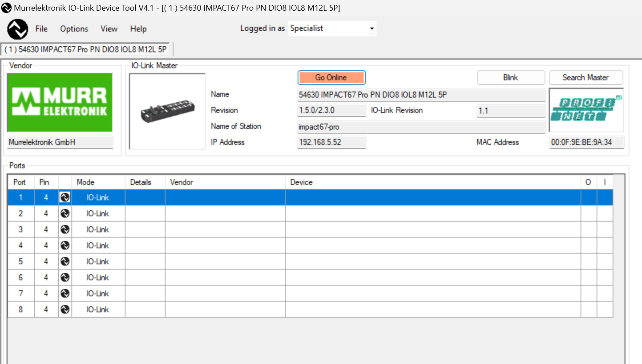Select the 54630 IMPACT67 Pro device tab
642x364 pixels.
tap(85, 49)
